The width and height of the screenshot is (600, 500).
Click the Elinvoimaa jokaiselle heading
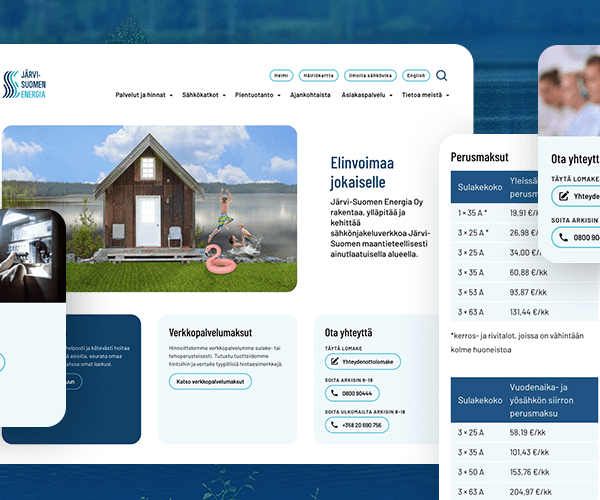362,173
